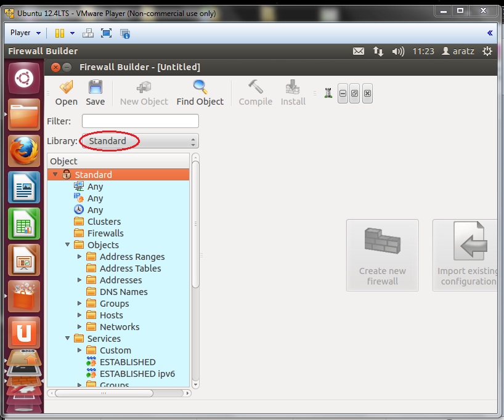Launch Firefox from the launcher
The height and width of the screenshot is (420, 504).
[x=24, y=151]
